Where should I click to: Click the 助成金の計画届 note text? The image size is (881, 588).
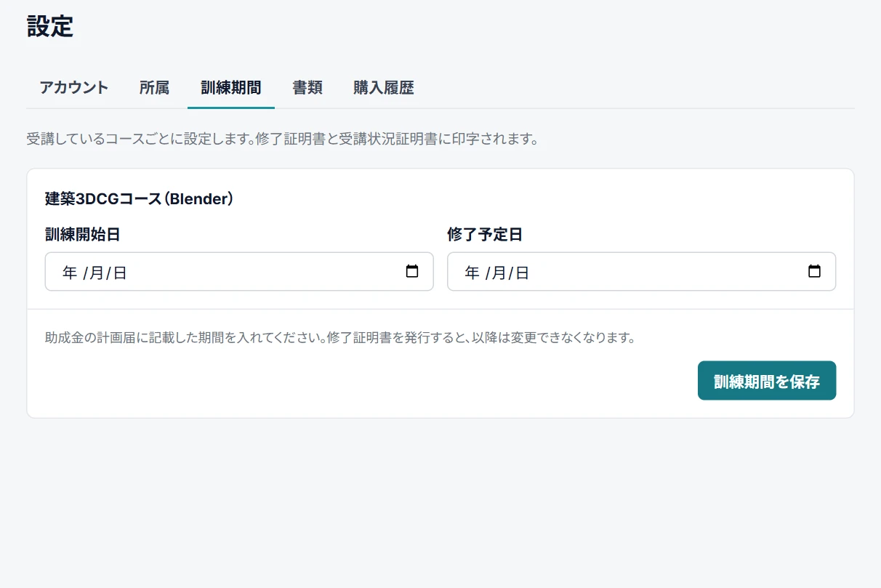pyautogui.click(x=340, y=338)
